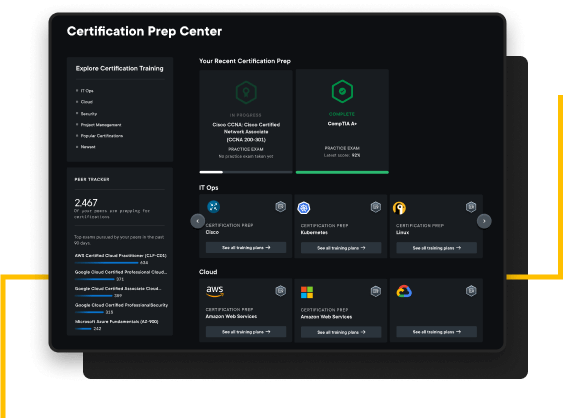See all training plans for Kubernetes

tap(341, 248)
